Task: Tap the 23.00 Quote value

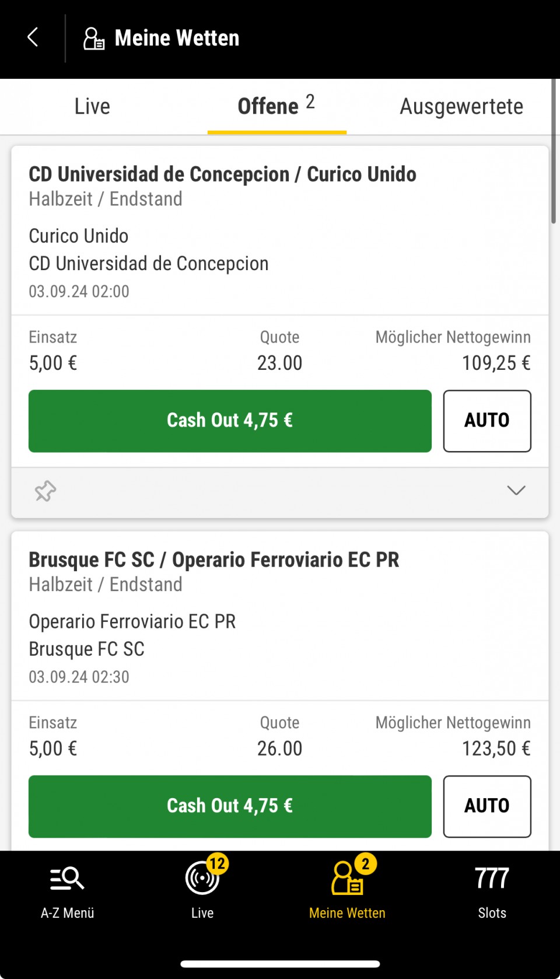Action: (x=280, y=363)
